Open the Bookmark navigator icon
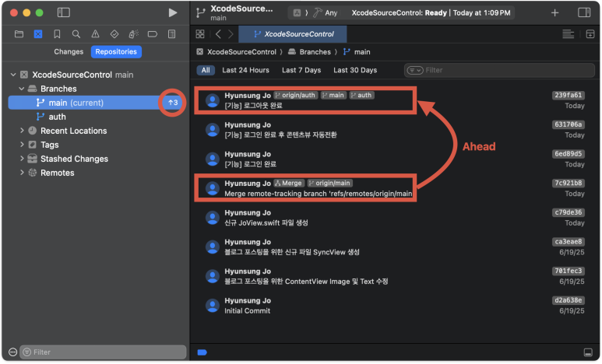 point(57,34)
